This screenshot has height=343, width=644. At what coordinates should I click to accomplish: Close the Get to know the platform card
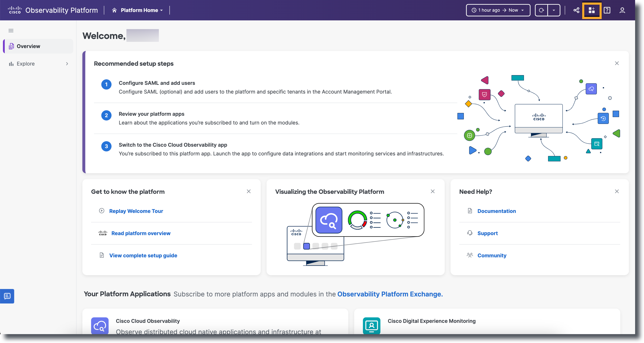(249, 191)
